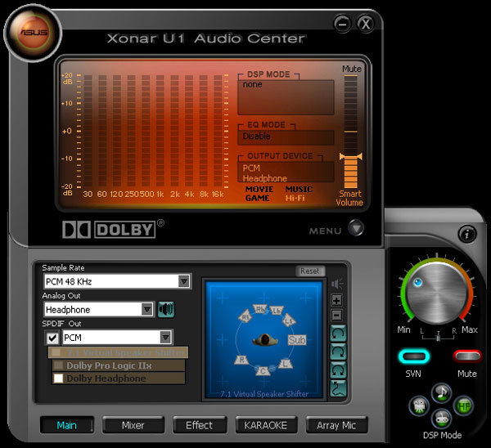The image size is (491, 448).
Task: Click the R front right speaker icon
Action: (x=241, y=360)
